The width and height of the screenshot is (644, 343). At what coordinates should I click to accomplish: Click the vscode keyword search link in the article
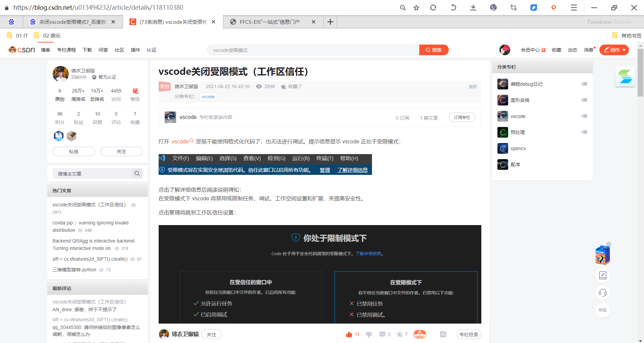click(x=182, y=141)
